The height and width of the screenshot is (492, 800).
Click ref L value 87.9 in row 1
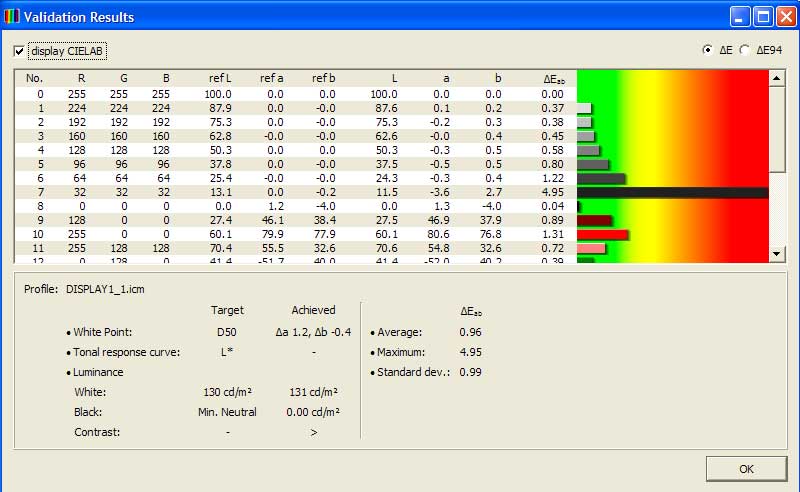click(220, 108)
